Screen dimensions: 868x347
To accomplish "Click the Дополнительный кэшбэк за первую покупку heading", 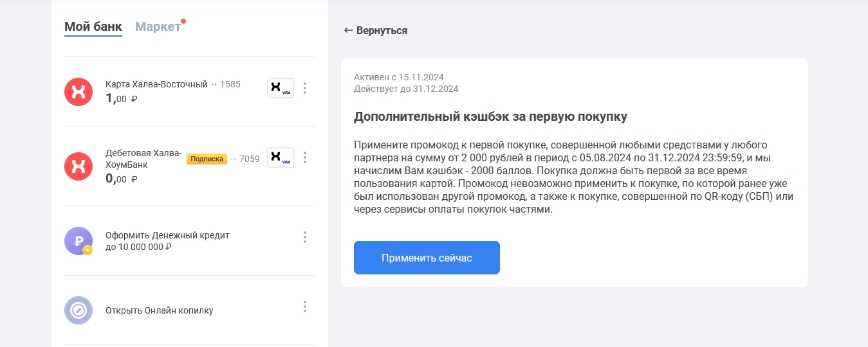I will pyautogui.click(x=490, y=117).
